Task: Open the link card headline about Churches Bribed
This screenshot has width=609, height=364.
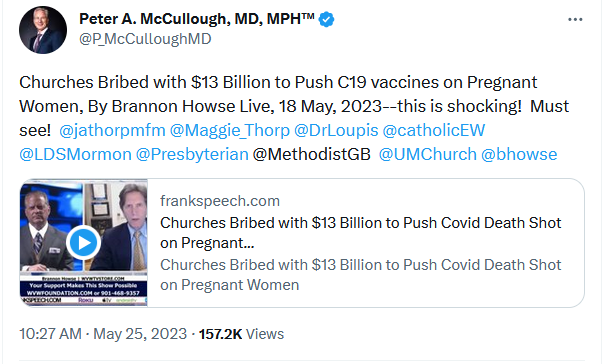Action: pyautogui.click(x=360, y=233)
